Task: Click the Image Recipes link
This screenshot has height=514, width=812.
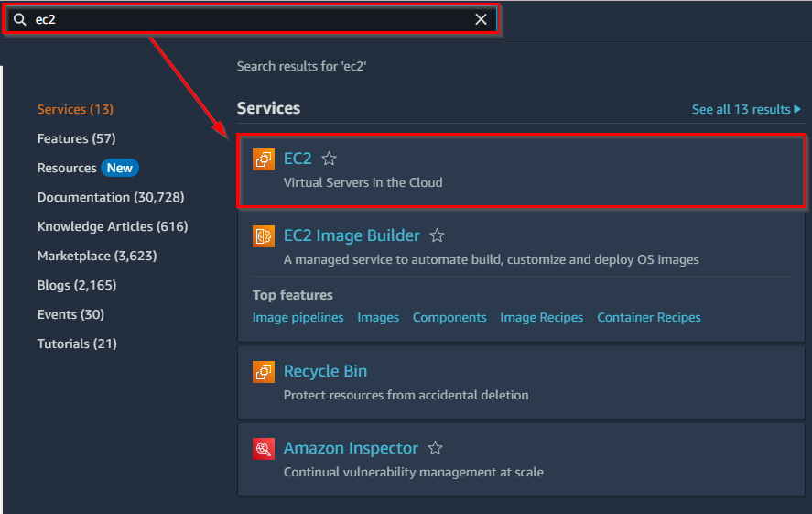Action: tap(541, 317)
